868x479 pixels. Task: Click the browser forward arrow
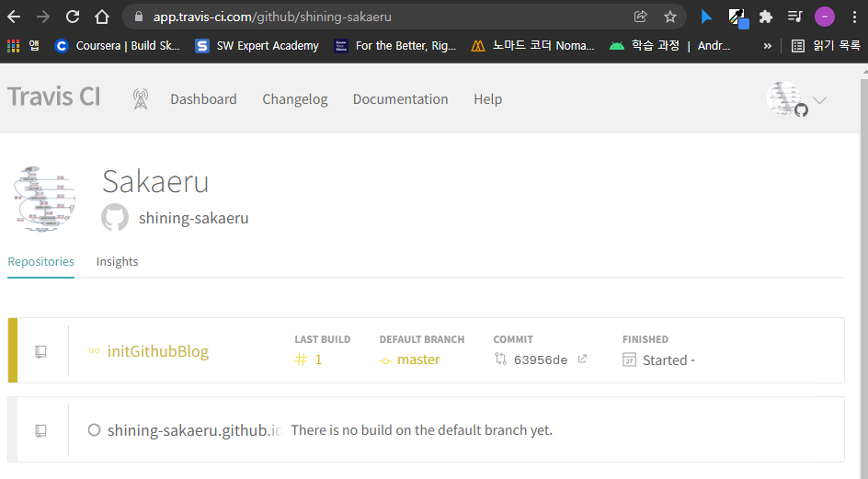click(42, 17)
